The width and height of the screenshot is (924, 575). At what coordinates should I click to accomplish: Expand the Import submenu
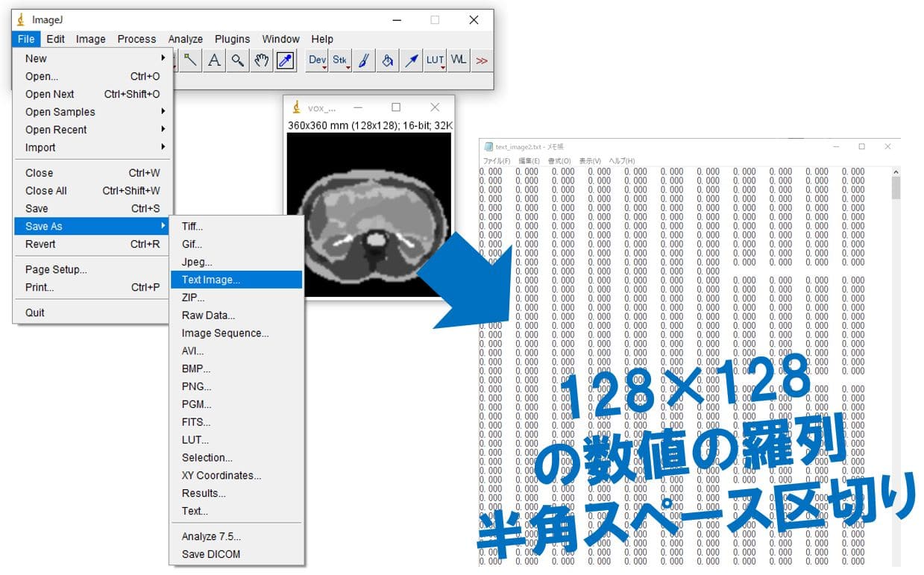click(92, 148)
